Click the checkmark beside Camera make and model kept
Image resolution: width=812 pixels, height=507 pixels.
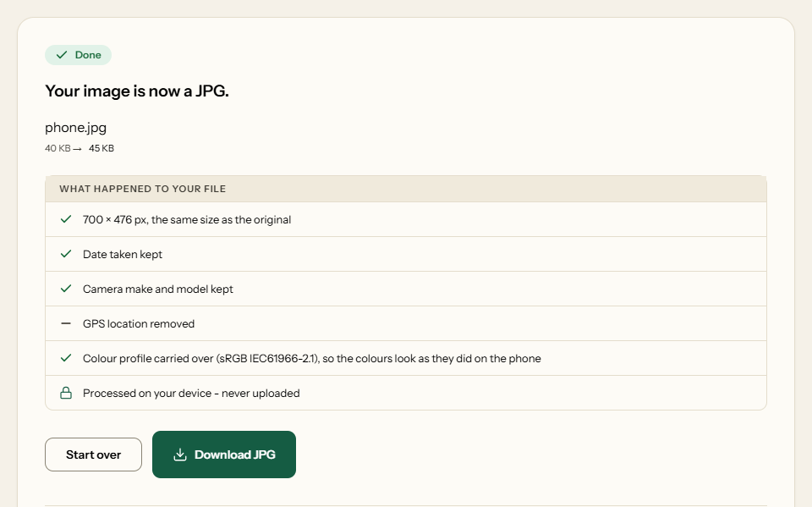(66, 289)
